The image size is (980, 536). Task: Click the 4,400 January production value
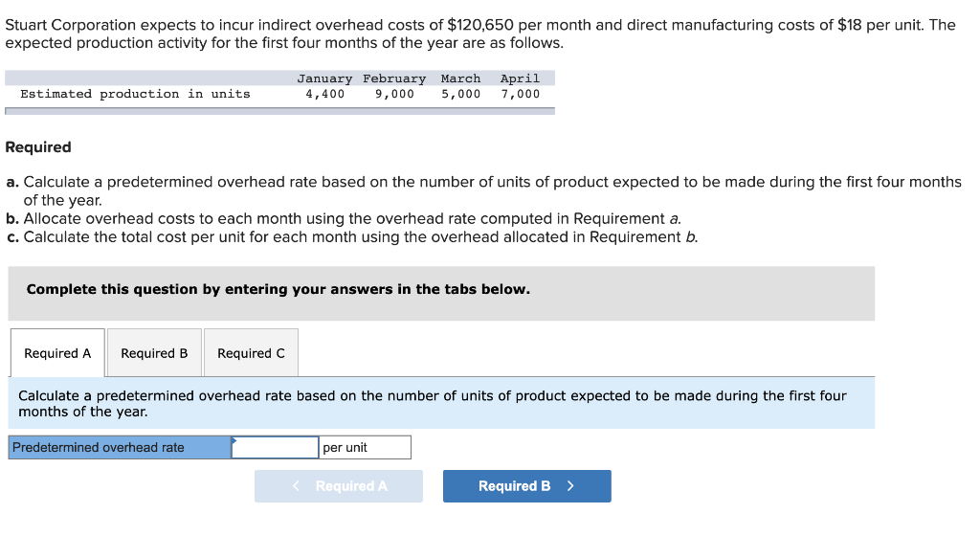pyautogui.click(x=324, y=94)
